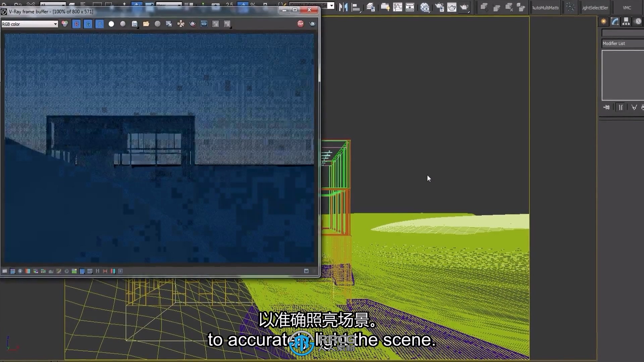Toggle the ribbon icon in toolbar
Image resolution: width=644 pixels, height=362 pixels.
[x=385, y=7]
